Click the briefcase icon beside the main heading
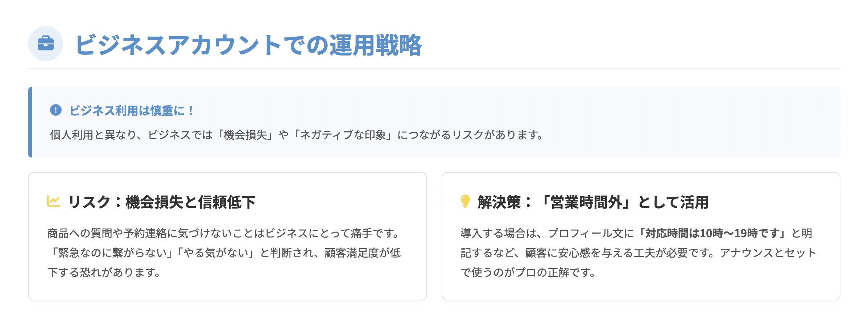 click(46, 44)
